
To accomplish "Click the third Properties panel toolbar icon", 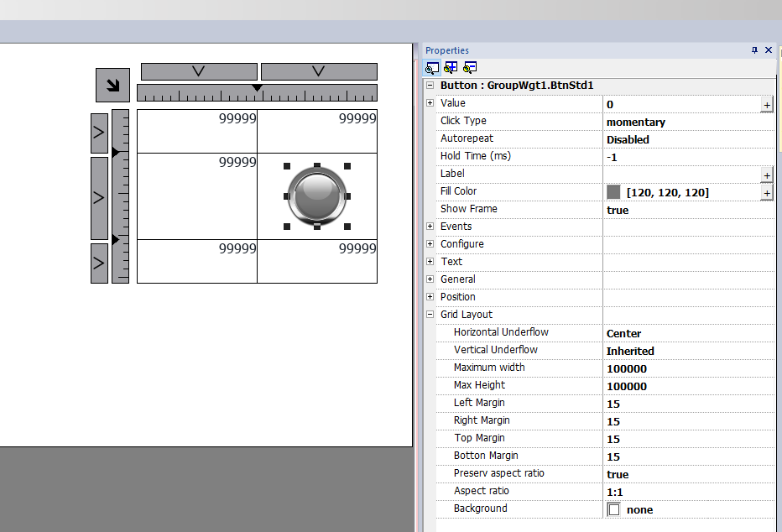I will click(x=470, y=68).
